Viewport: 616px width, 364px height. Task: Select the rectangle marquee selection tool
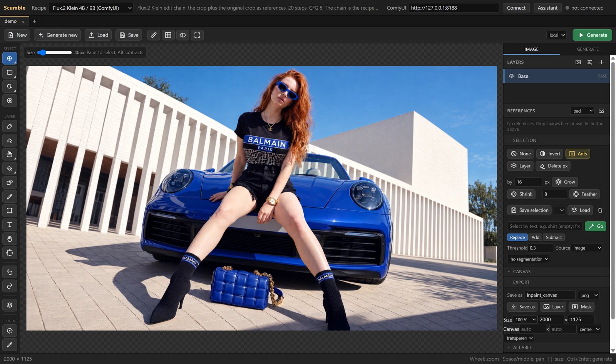(x=10, y=72)
